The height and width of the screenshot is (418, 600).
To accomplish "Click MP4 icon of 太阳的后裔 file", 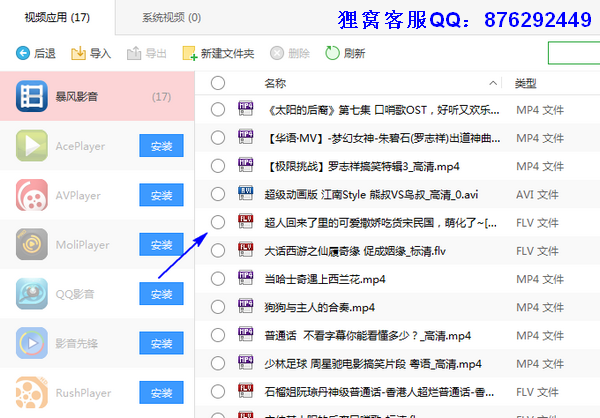I will [246, 109].
